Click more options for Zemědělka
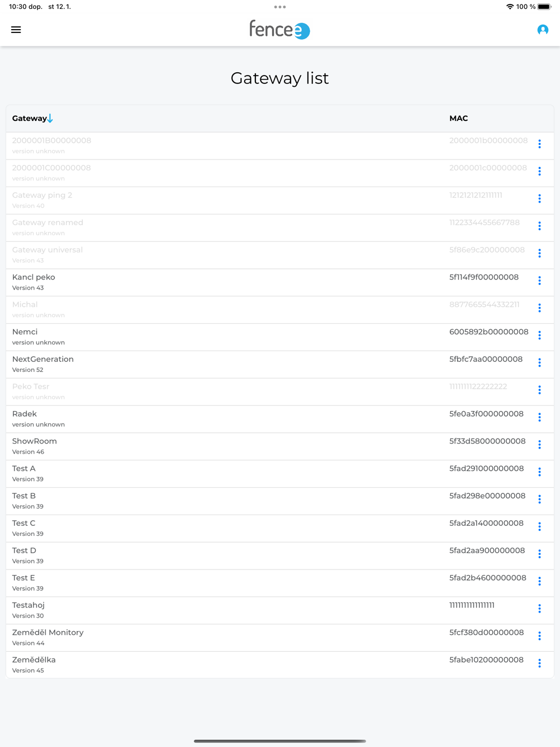The width and height of the screenshot is (560, 747). tap(539, 663)
